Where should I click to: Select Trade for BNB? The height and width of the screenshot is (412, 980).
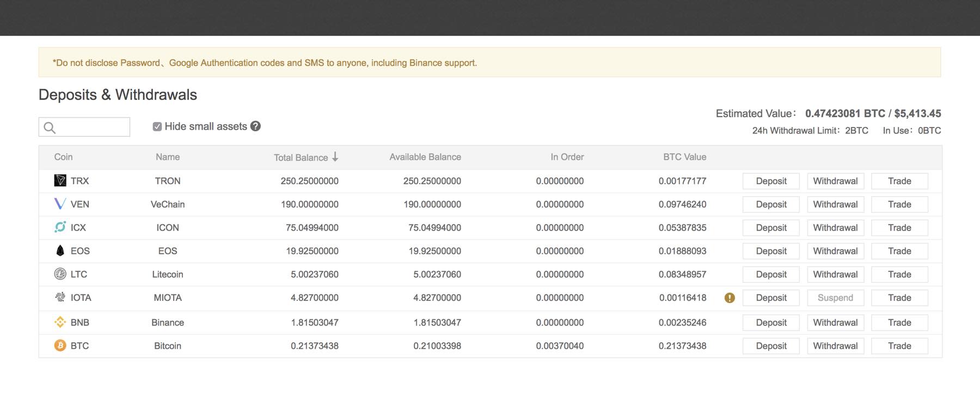point(899,323)
